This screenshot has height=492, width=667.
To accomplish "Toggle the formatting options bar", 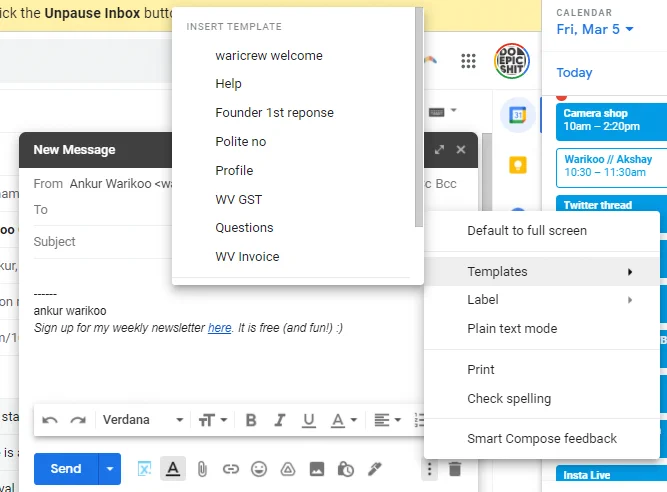I will click(173, 469).
